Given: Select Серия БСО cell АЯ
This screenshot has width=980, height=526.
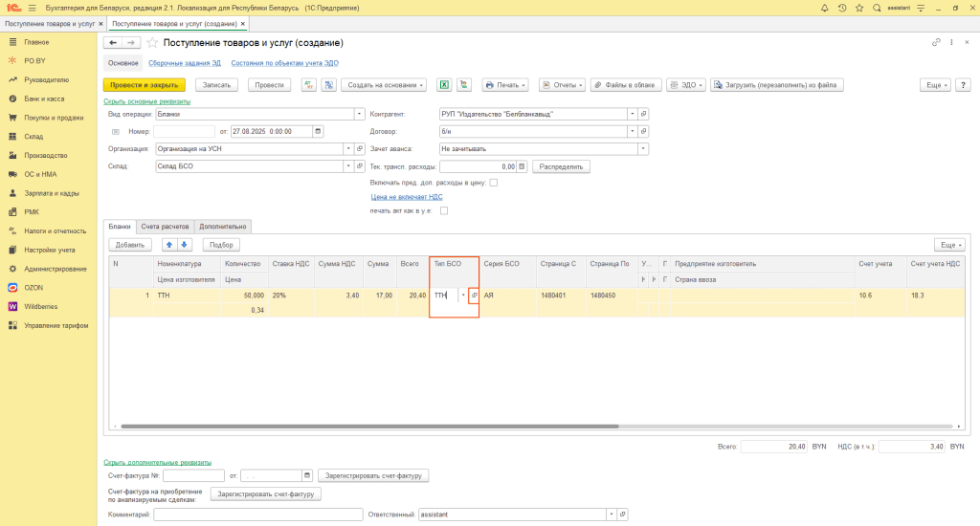Looking at the screenshot, I should click(507, 296).
